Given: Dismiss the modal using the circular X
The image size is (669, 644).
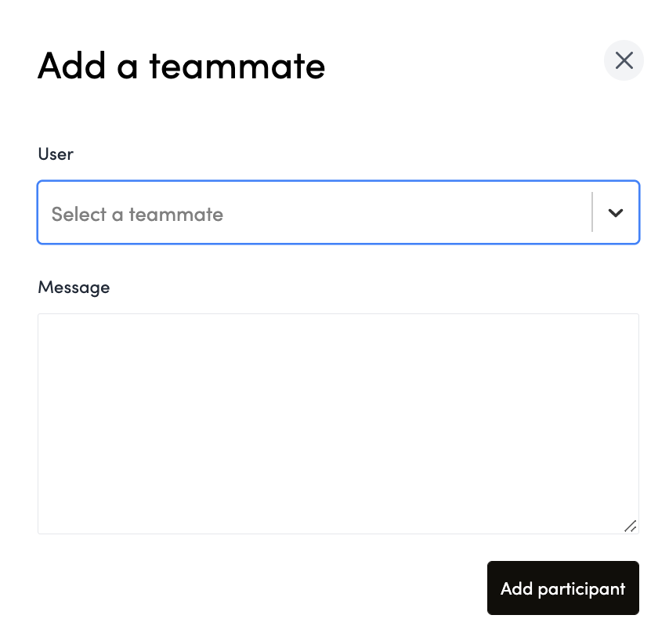Looking at the screenshot, I should 624,61.
